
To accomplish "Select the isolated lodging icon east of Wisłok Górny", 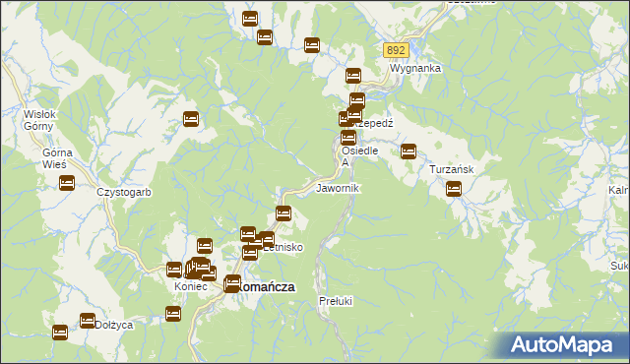I will tap(190, 119).
